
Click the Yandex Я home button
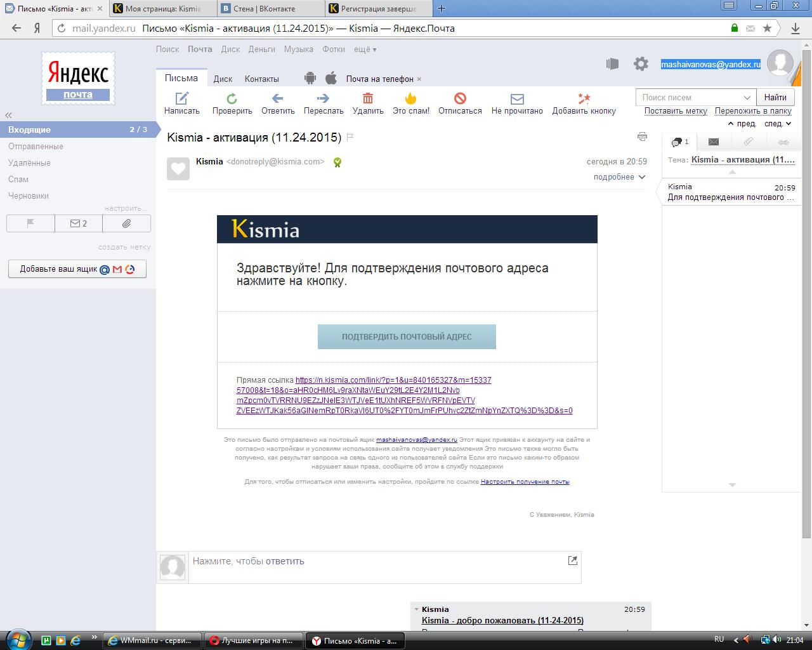coord(37,28)
